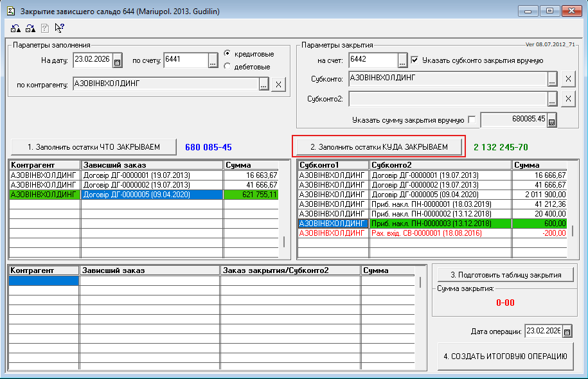Open selection list for 'по контрагенту' field
Screen dimensions: 588x379
pyautogui.click(x=263, y=84)
